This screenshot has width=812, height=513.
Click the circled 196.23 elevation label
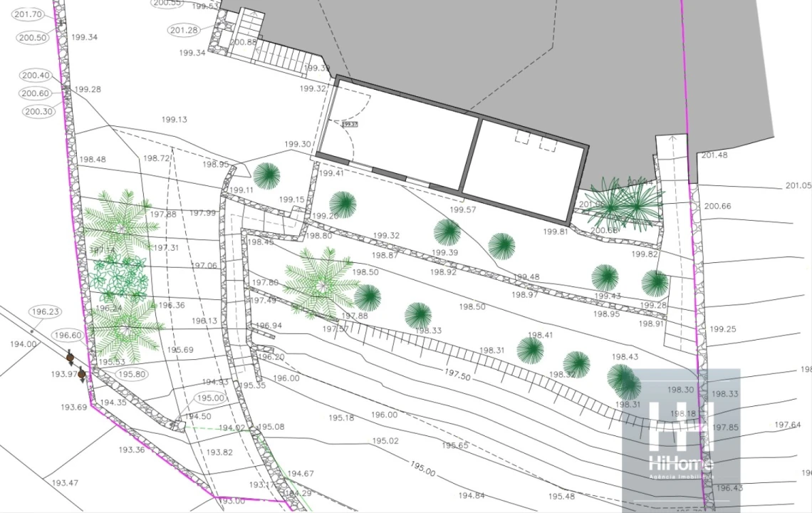[46, 311]
